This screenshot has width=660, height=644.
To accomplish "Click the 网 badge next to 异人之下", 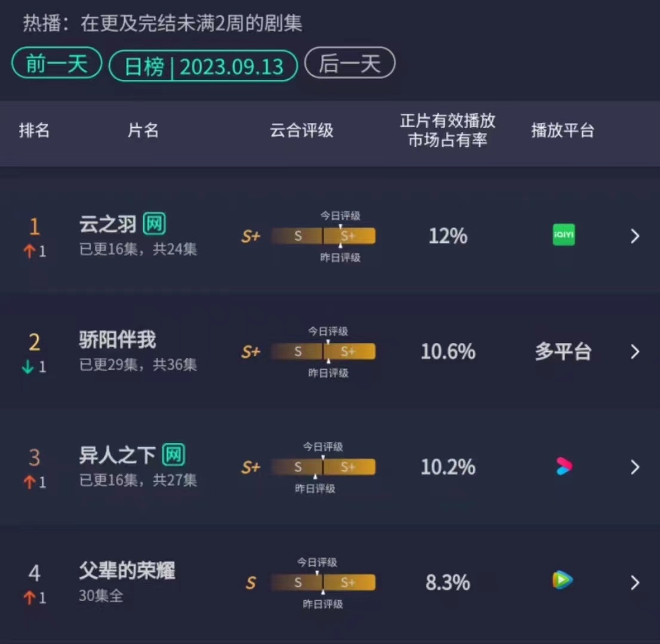I will click(174, 455).
